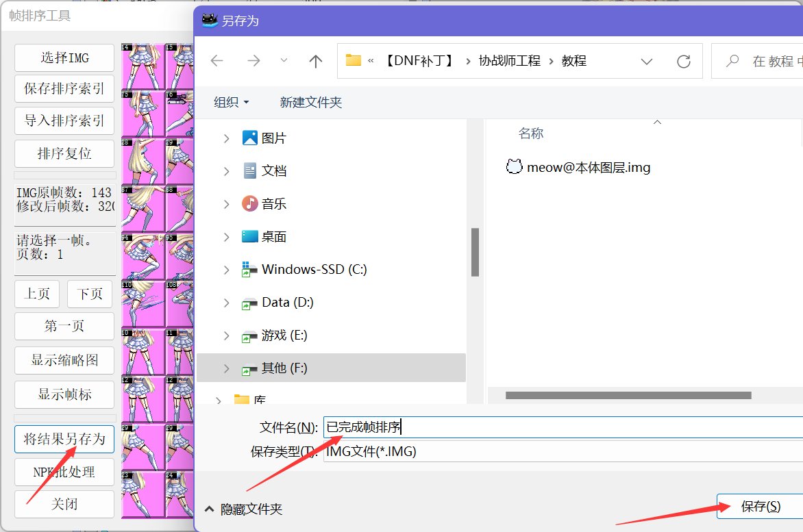The height and width of the screenshot is (532, 803).
Task: Click 保存排序索引 button
Action: (64, 89)
